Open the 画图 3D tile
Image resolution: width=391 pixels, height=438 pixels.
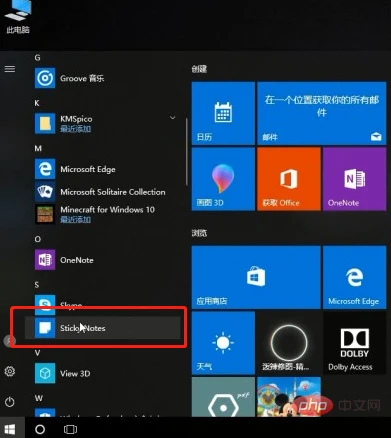pos(223,179)
